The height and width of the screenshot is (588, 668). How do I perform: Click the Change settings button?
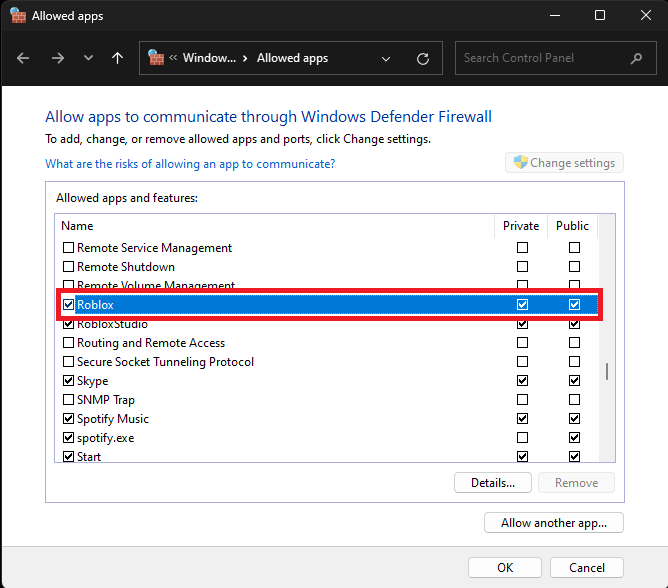[x=565, y=163]
